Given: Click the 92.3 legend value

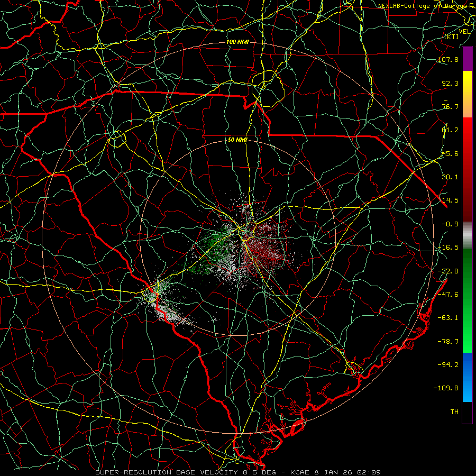Looking at the screenshot, I should pos(450,83).
